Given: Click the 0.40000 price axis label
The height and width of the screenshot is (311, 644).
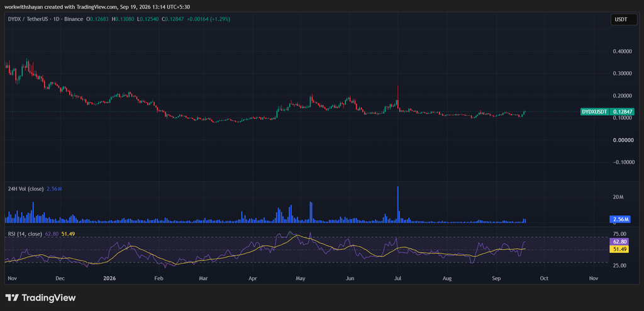Looking at the screenshot, I should [x=622, y=52].
